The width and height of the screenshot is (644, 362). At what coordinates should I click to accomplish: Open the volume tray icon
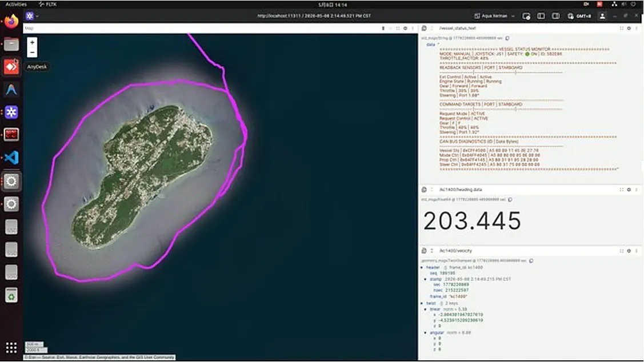point(623,4)
